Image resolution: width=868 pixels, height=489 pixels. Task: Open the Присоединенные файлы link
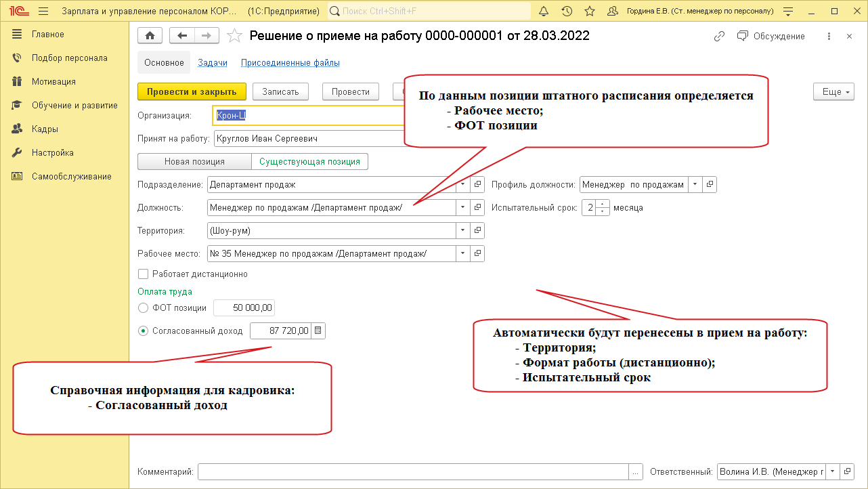click(290, 63)
